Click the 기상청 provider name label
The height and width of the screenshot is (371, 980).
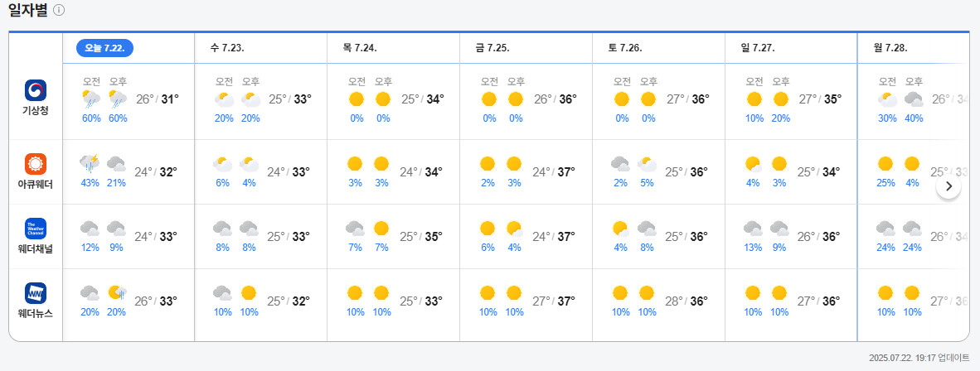tap(35, 111)
